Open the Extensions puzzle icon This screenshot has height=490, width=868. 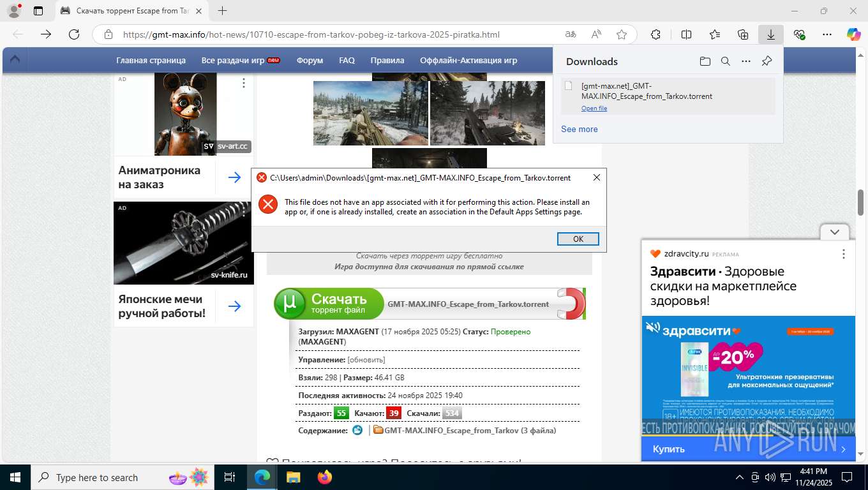point(655,34)
